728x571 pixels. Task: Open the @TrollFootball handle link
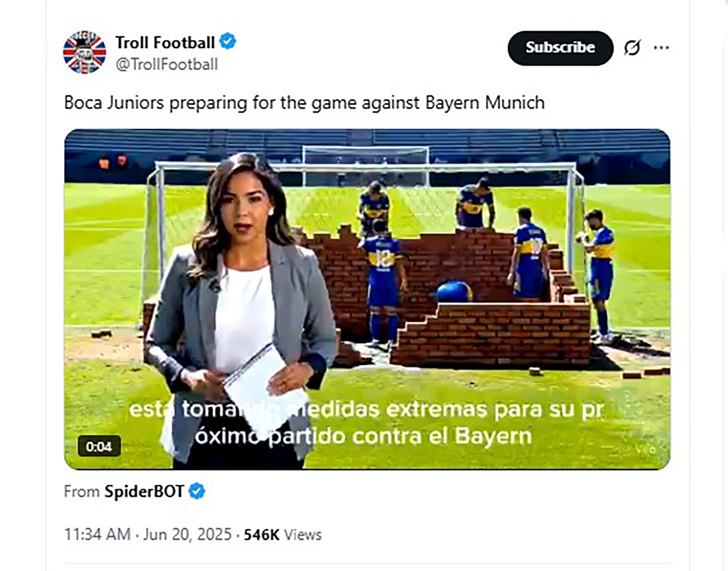tap(166, 64)
